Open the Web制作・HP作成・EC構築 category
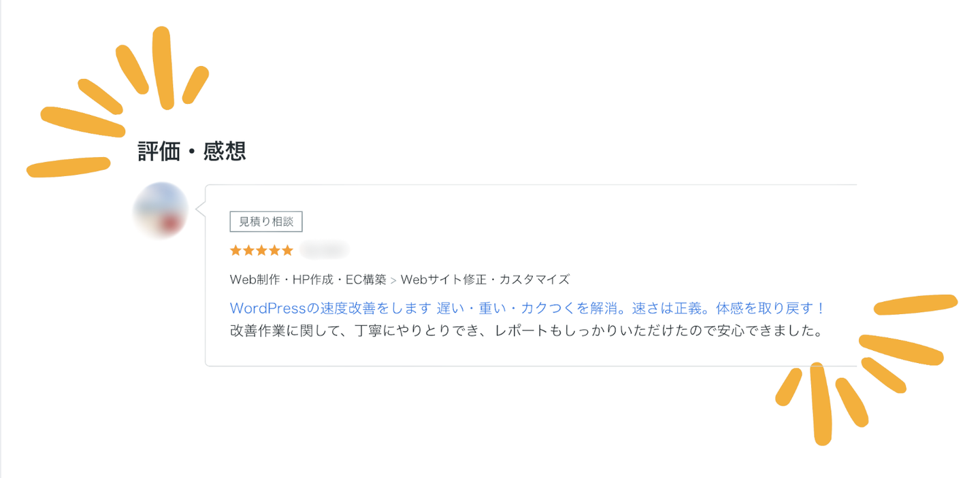Viewport: 980px width, 478px height. tap(308, 279)
